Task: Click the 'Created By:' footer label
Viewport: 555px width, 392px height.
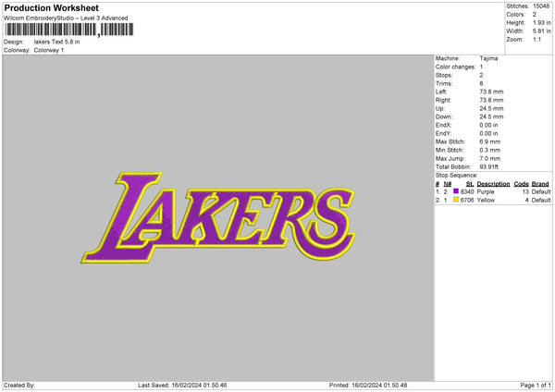Action: tap(19, 386)
